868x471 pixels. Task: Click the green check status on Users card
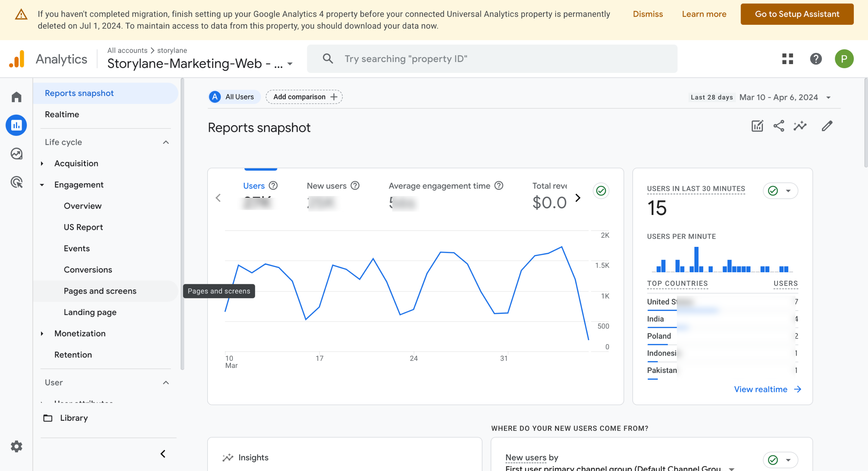point(601,191)
